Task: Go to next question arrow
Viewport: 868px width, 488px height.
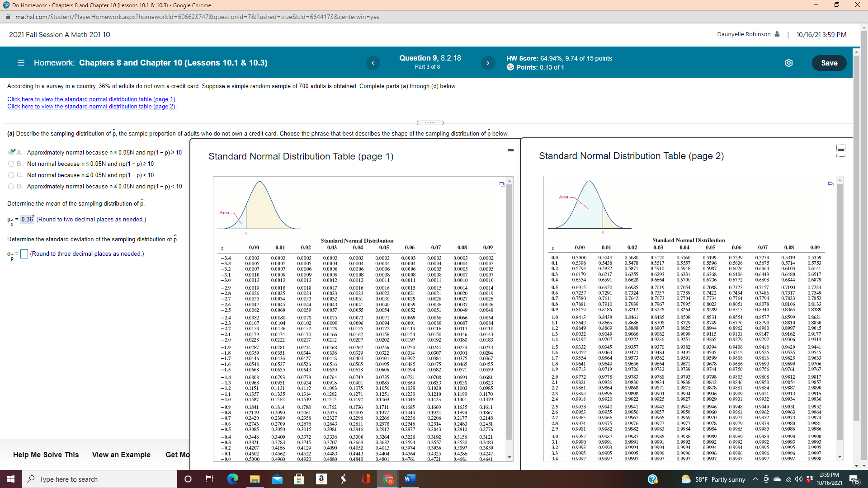Action: [x=487, y=63]
